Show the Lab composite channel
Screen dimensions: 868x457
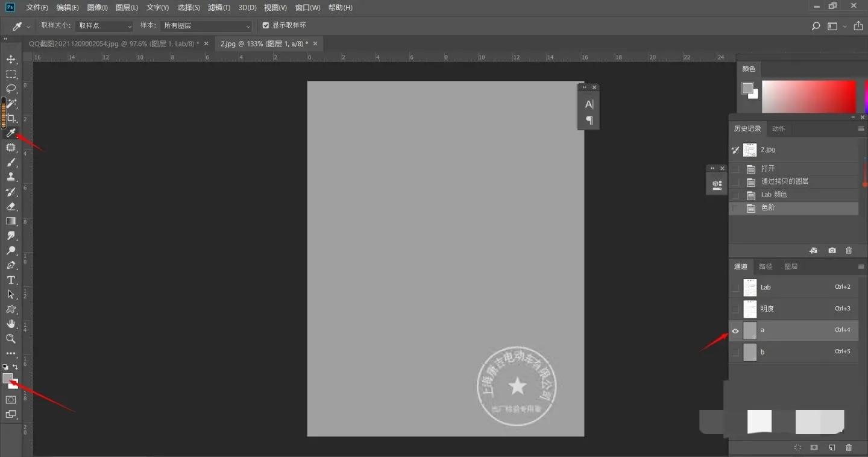[x=735, y=288]
